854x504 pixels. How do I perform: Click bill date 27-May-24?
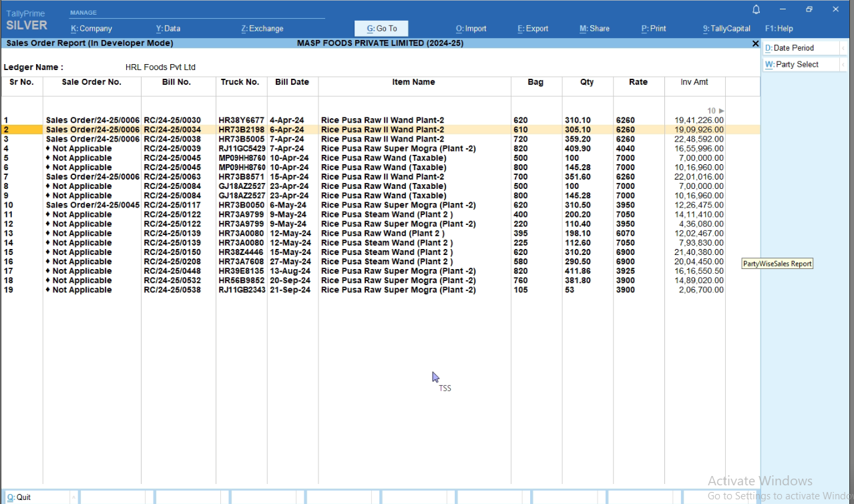pyautogui.click(x=290, y=262)
